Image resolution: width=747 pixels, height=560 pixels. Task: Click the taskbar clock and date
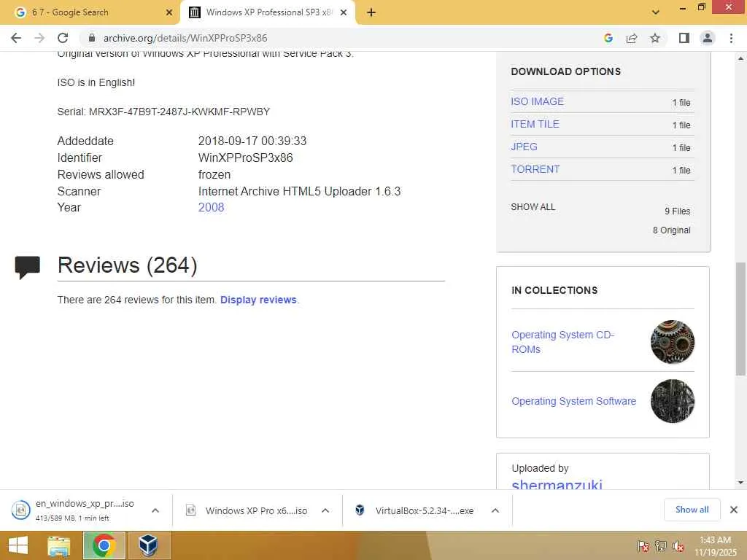715,546
